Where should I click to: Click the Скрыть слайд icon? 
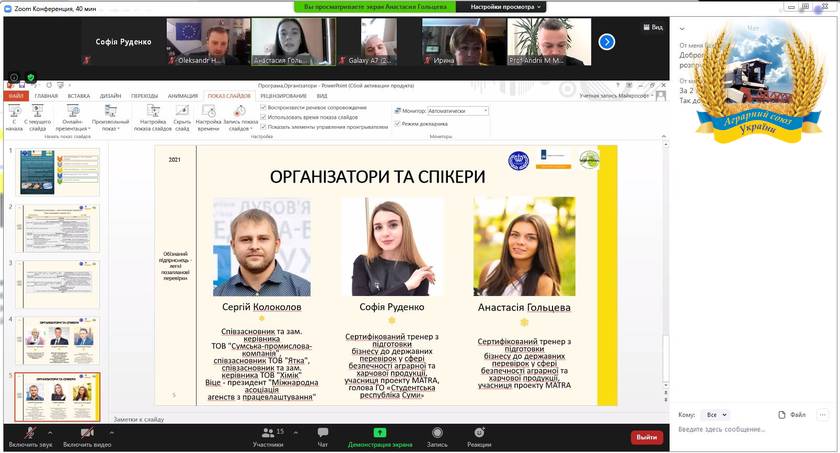(182, 111)
